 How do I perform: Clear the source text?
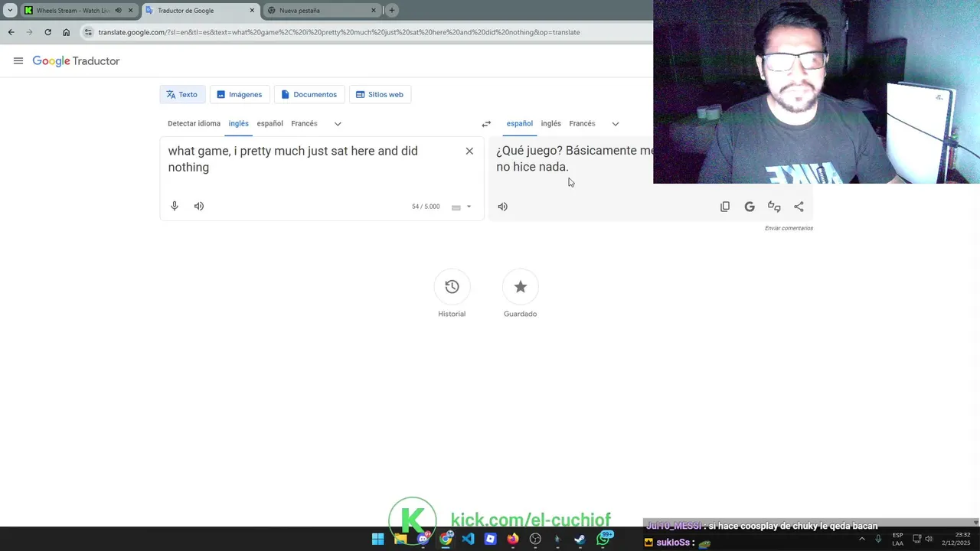point(469,151)
